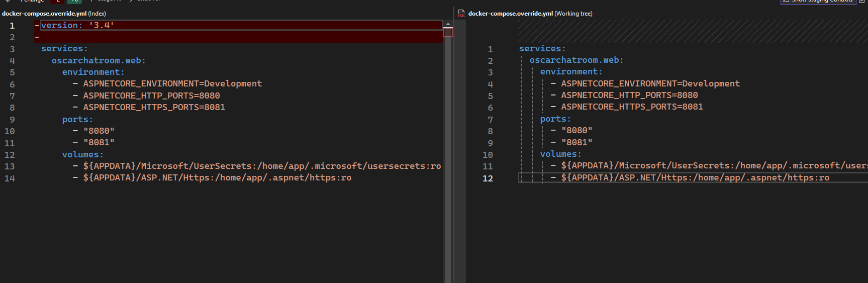The height and width of the screenshot is (283, 868).
Task: Click the removed version '3.4' line
Action: coord(77,25)
